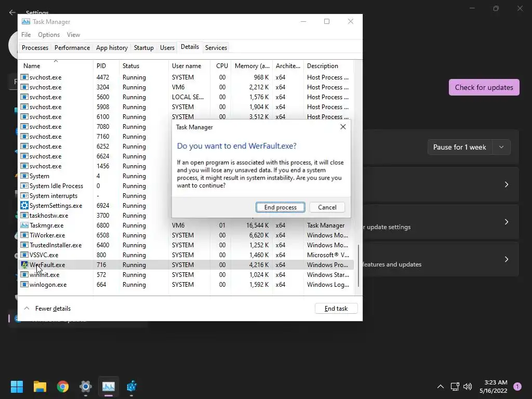Select svchost.exe row with PID 7080

pyautogui.click(x=95, y=126)
